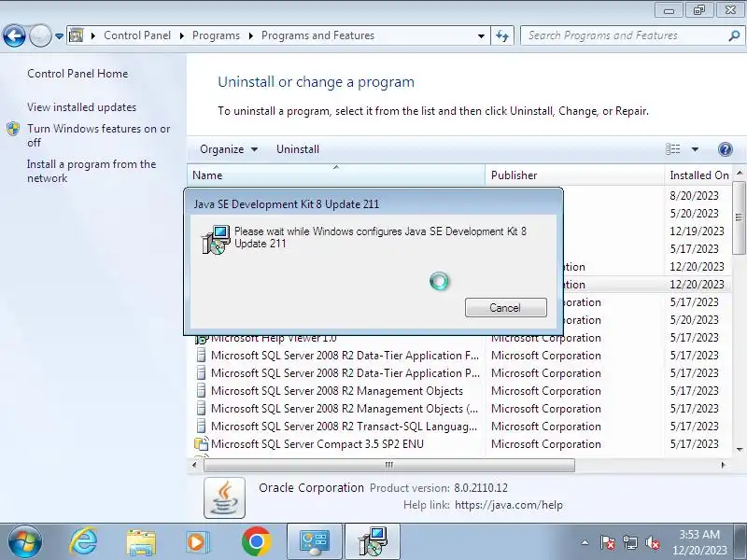Click the icon of SQL Server Transact-SQL Language row
Screen dimensions: 747x560
click(202, 427)
